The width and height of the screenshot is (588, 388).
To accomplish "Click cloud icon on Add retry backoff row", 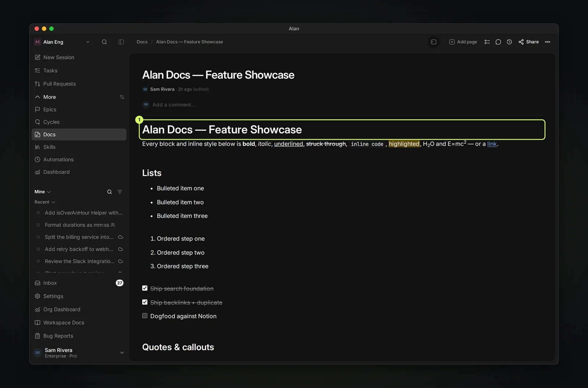I will pos(121,249).
